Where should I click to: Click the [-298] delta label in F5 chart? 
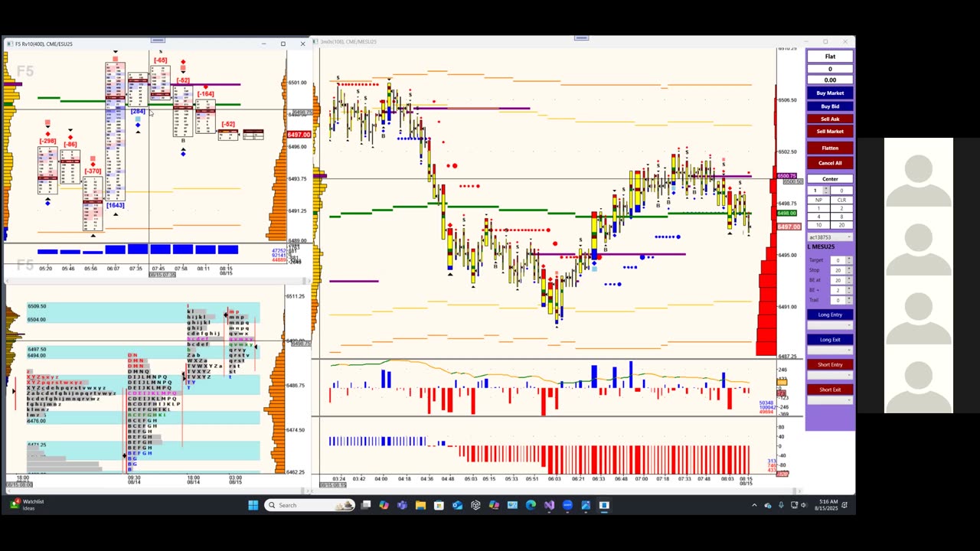[47, 141]
